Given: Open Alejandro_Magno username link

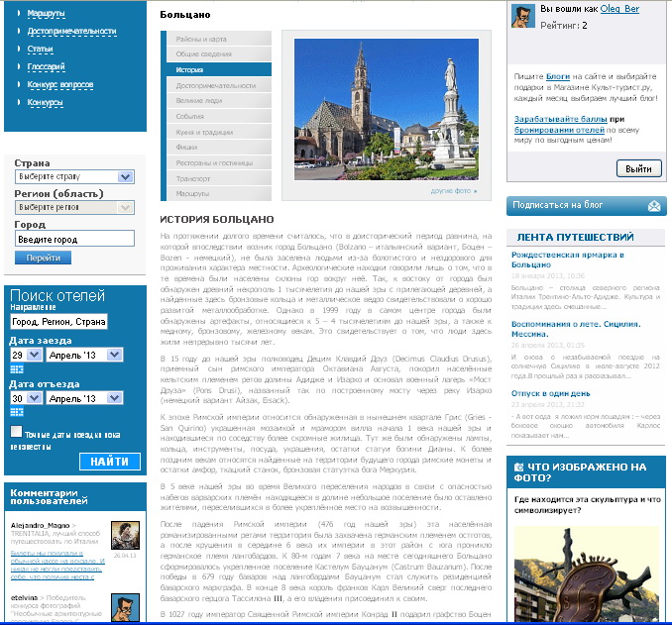Looking at the screenshot, I should pyautogui.click(x=40, y=525).
